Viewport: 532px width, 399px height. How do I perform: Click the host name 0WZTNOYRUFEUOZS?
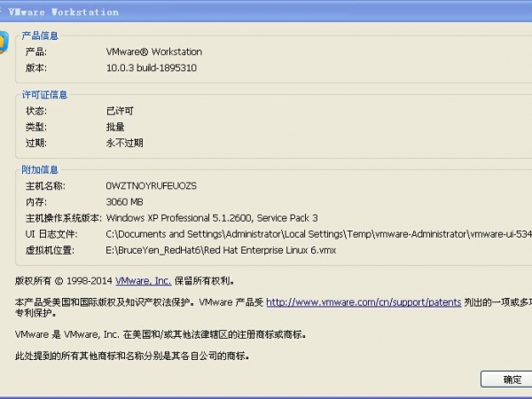click(x=151, y=186)
